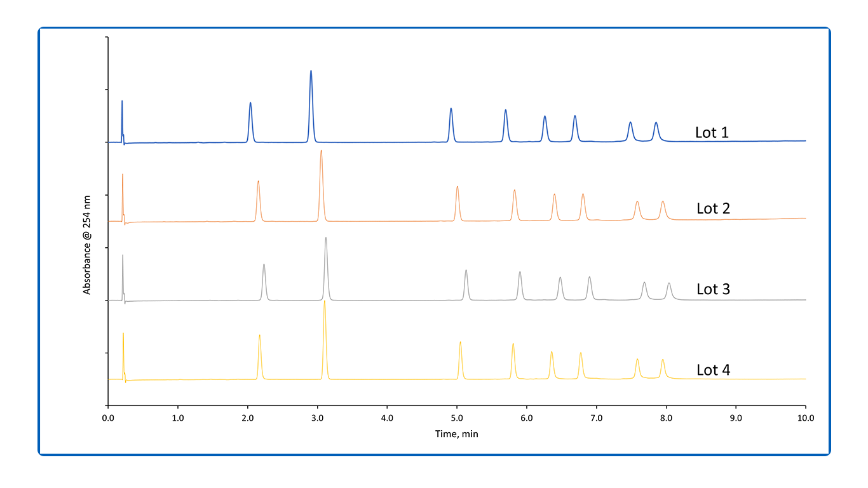868x488 pixels.
Task: Select the 10.0 tick label on the time axis
Action: 805,418
